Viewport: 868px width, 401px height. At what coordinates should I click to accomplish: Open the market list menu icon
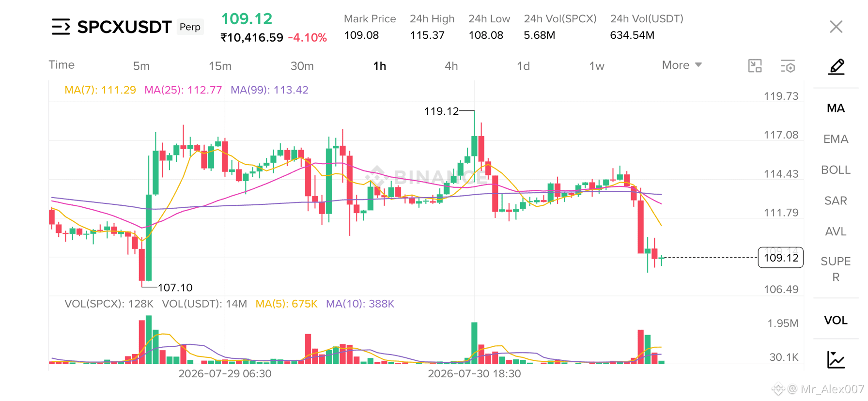point(61,27)
